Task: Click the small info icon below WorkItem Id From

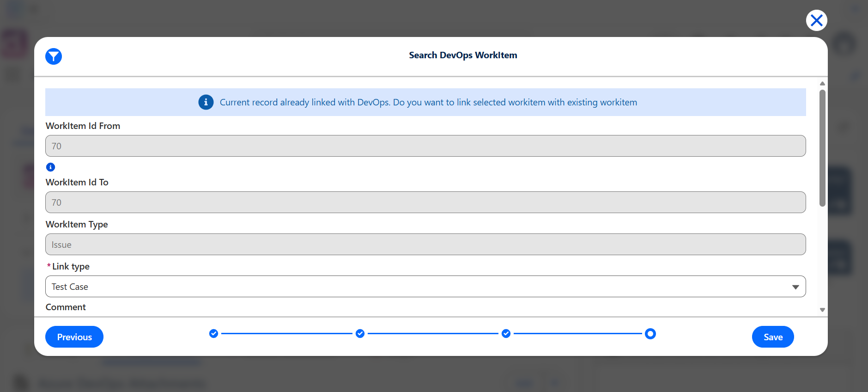Action: coord(51,167)
